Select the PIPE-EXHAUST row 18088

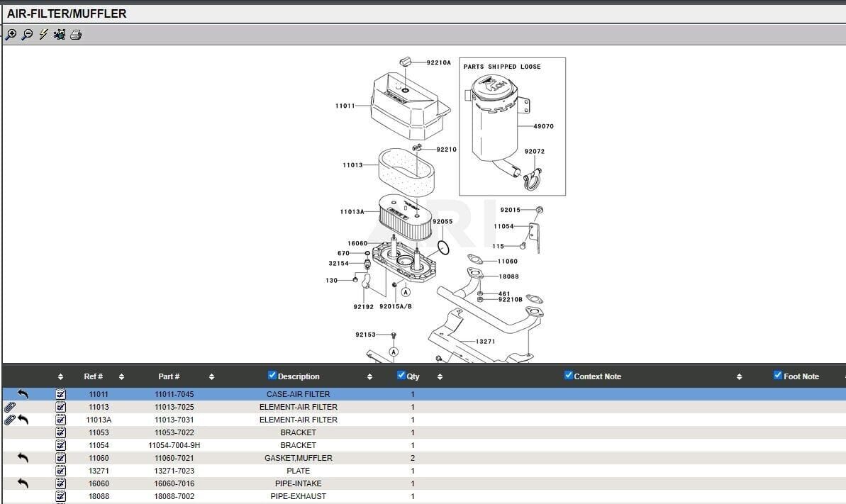click(x=298, y=496)
